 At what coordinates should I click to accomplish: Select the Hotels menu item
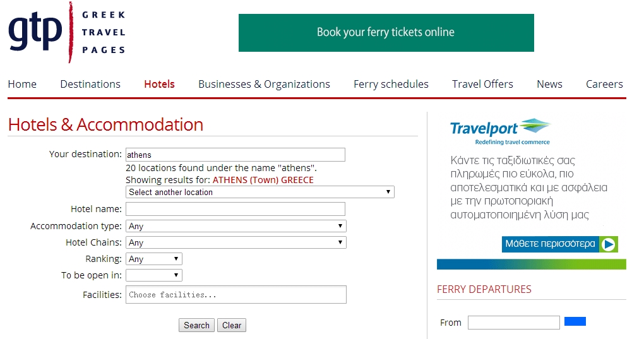(159, 84)
